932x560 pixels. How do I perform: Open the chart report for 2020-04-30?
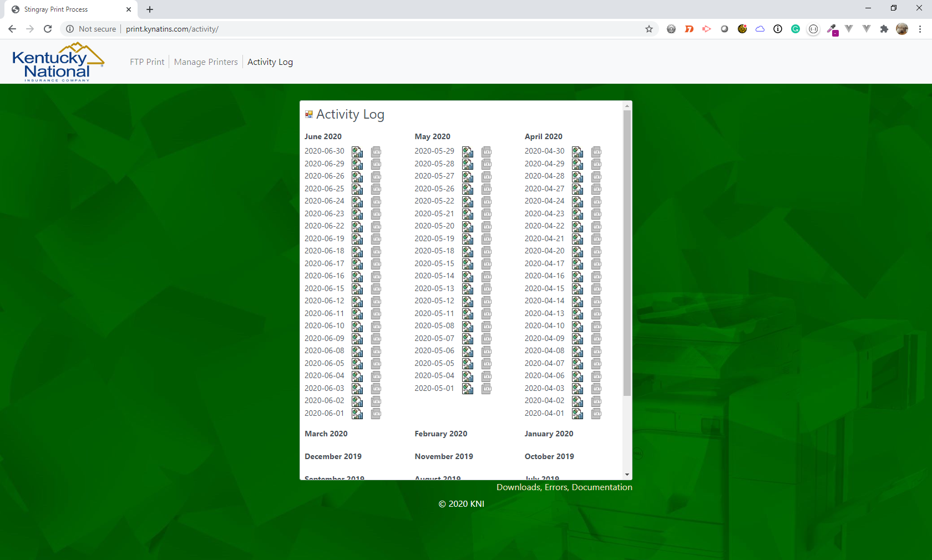coord(578,151)
